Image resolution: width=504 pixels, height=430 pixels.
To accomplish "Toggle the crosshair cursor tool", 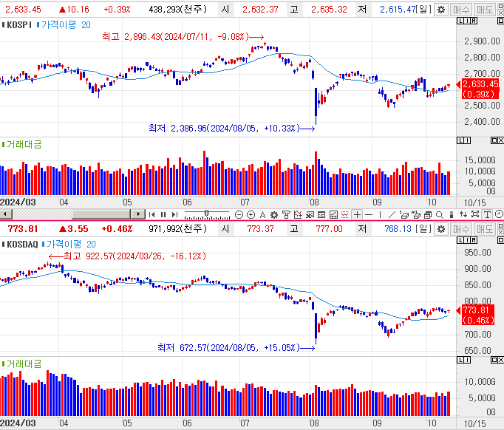I will pos(357,215).
